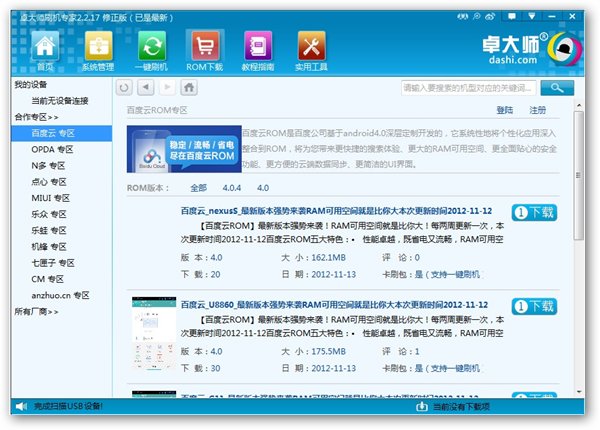Click the magnifier search button
Image resolution: width=600 pixels, height=430 pixels.
click(x=557, y=88)
